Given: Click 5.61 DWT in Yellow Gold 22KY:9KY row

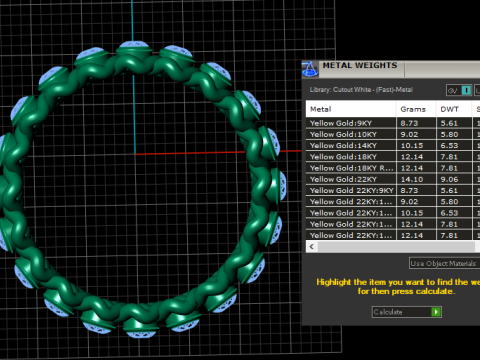Looking at the screenshot, I should (449, 190).
